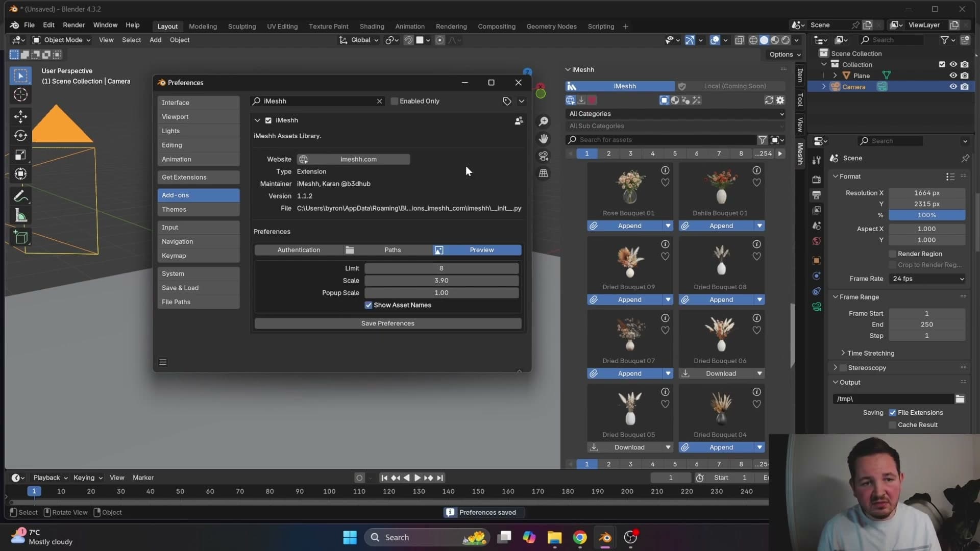Browse output folder icon next to /tmp\
Screen dimensions: 980x551
click(x=960, y=399)
